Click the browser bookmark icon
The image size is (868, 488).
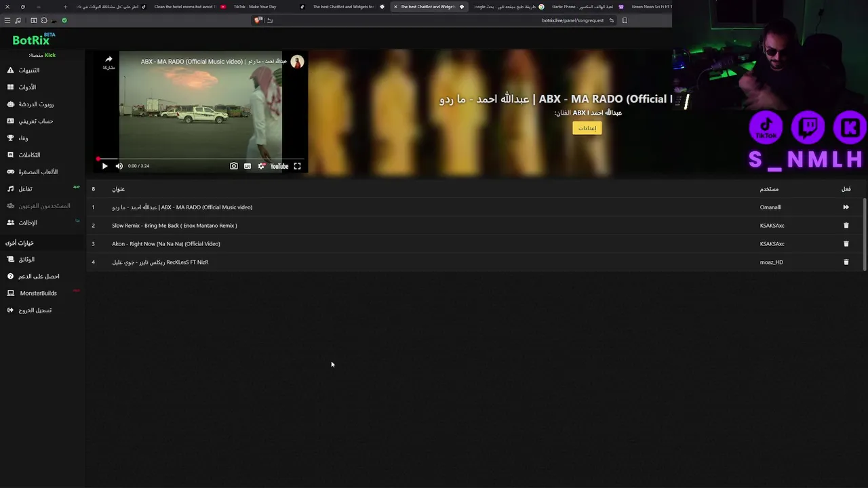625,20
